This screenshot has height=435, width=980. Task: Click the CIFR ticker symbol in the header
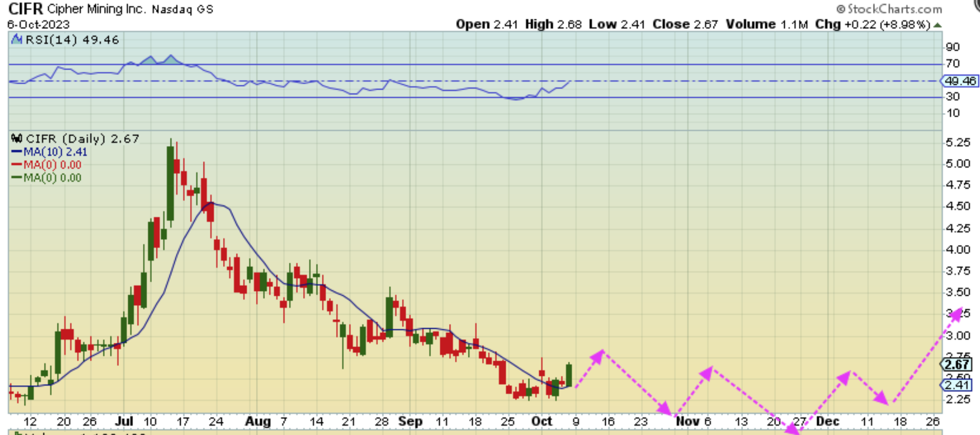(x=25, y=9)
